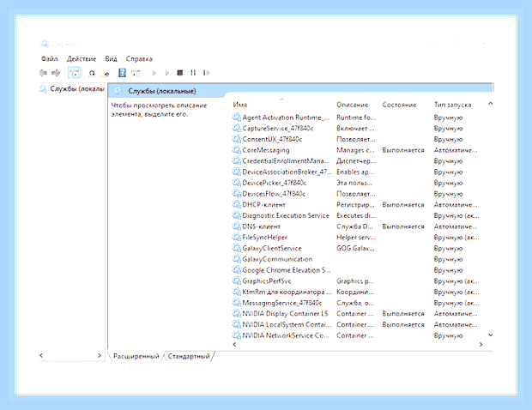Click the GOG Galax... description cell
This screenshot has height=410, width=532.
(355, 248)
